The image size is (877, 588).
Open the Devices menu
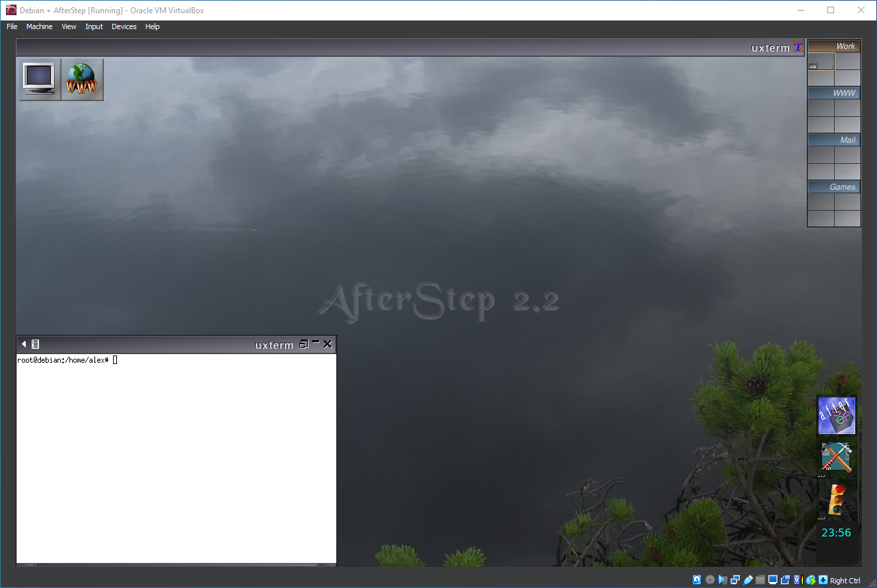[124, 26]
